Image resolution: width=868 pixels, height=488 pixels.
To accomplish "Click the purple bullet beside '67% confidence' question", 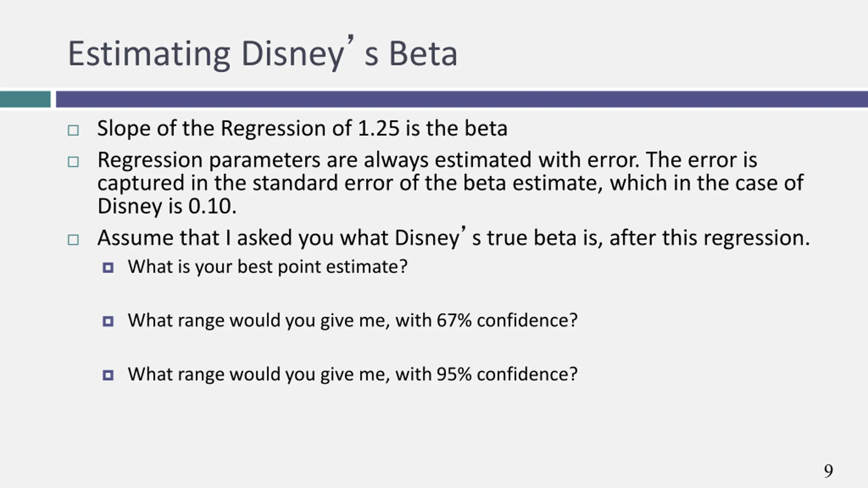I will (x=108, y=321).
